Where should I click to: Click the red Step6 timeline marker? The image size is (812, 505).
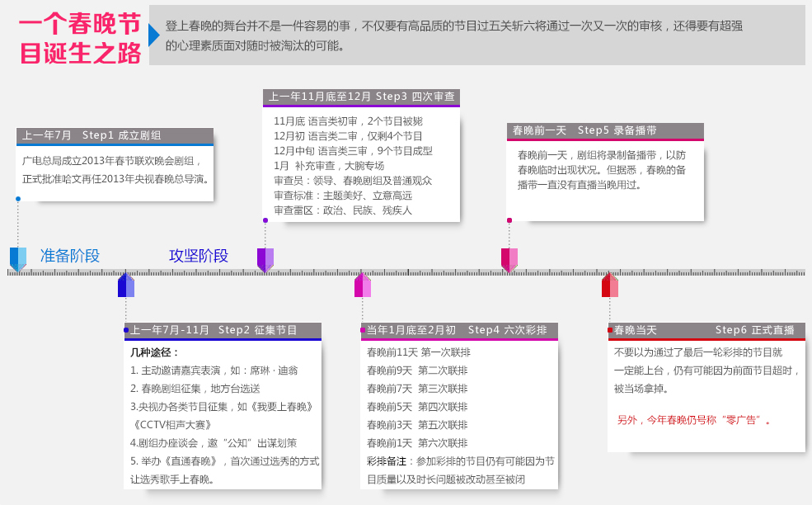point(610,284)
